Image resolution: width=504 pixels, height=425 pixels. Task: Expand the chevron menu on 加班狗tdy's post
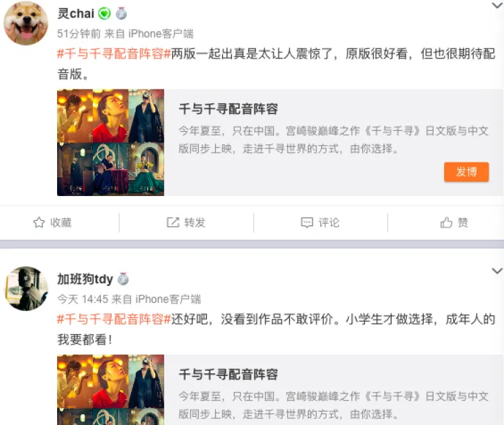point(497,271)
